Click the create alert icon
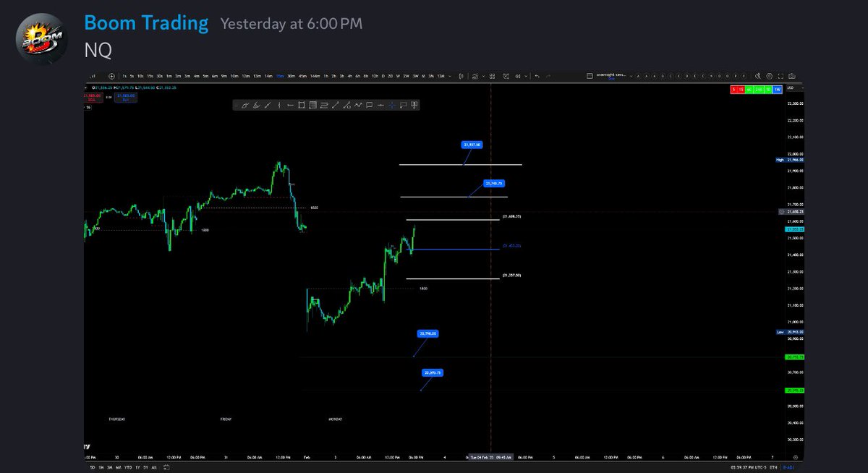868x473 pixels. (506, 75)
